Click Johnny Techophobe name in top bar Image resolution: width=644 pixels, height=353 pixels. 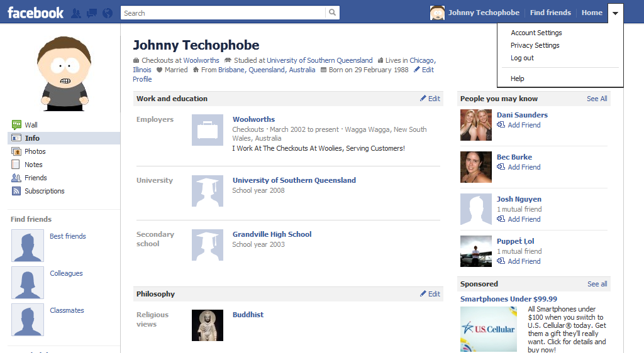[484, 13]
